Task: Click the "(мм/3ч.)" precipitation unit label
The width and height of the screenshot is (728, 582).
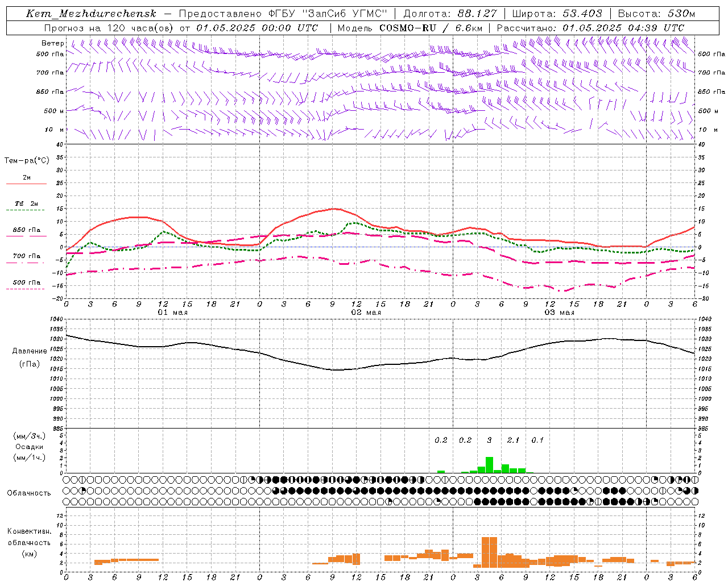Action: tap(29, 436)
